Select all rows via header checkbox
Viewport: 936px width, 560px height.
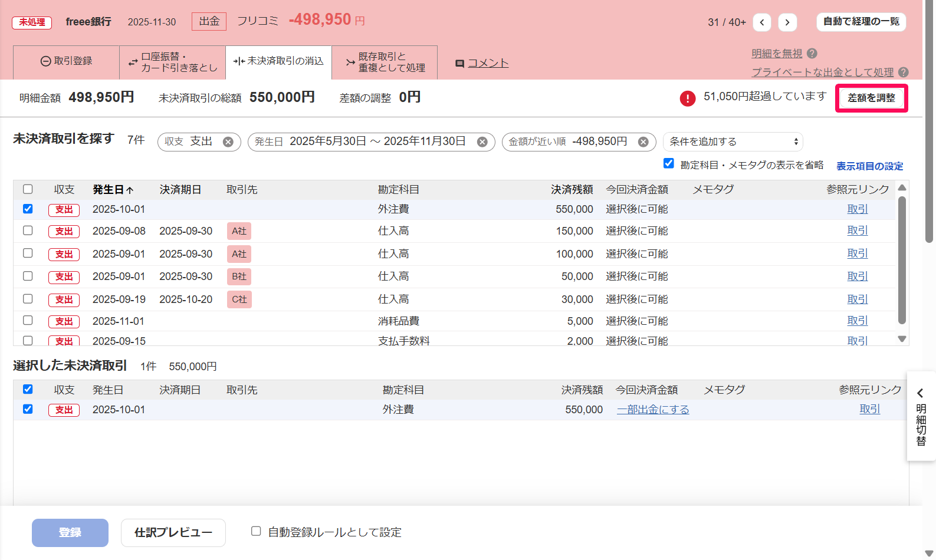point(28,189)
